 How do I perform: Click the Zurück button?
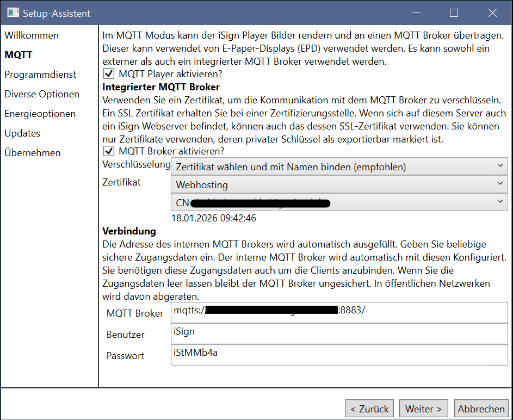click(369, 409)
